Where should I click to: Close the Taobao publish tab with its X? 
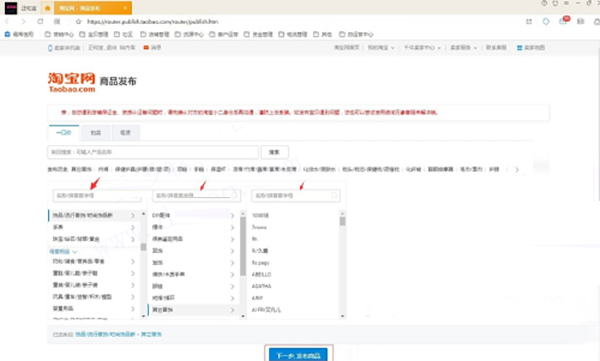125,8
